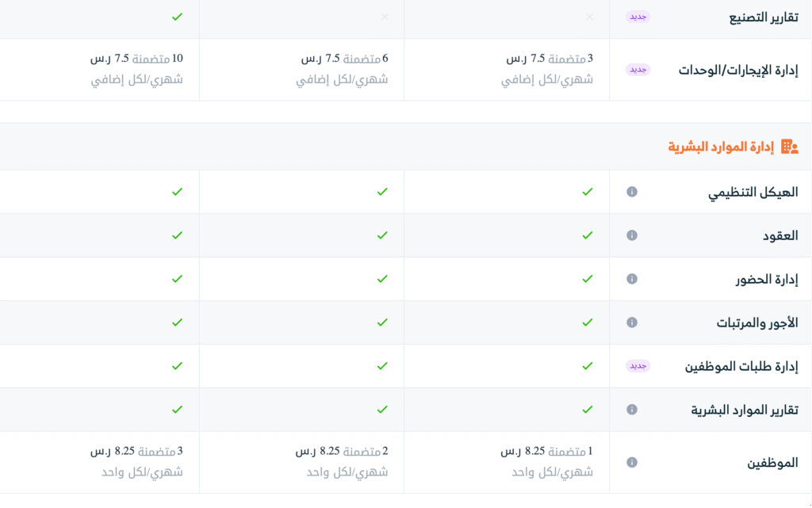Click the "3 متضمنة 7.5 ر.س" rentals price
The height and width of the screenshot is (508, 812).
550,59
